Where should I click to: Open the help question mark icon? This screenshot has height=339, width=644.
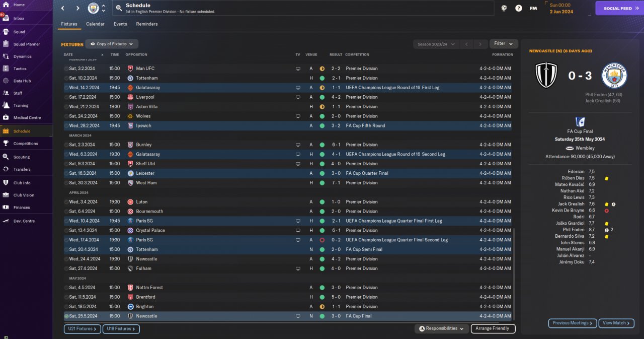click(519, 8)
